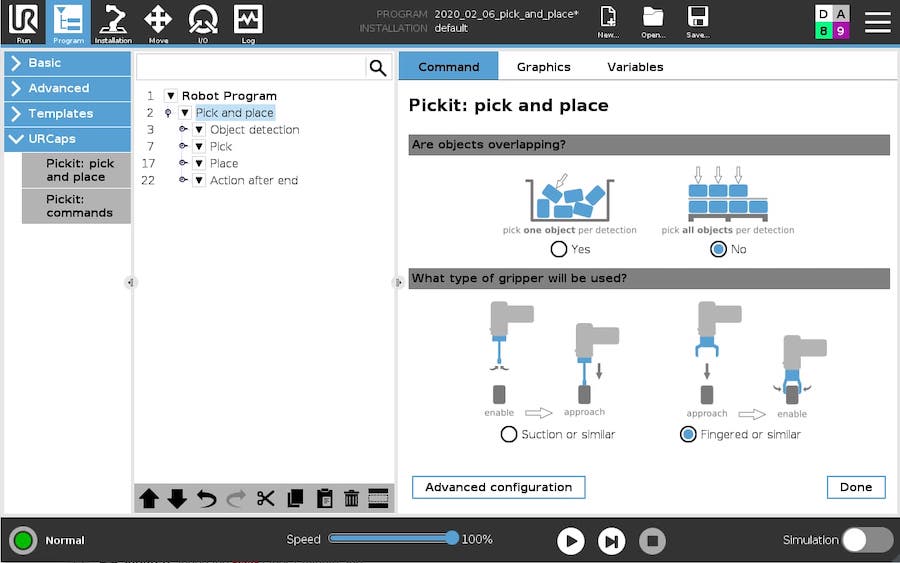Screen dimensions: 900x563
Task: Expand the Advanced section
Action: pos(68,88)
